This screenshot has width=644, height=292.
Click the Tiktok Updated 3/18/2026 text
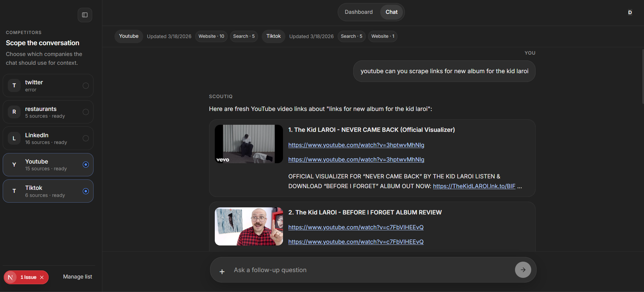(x=311, y=36)
